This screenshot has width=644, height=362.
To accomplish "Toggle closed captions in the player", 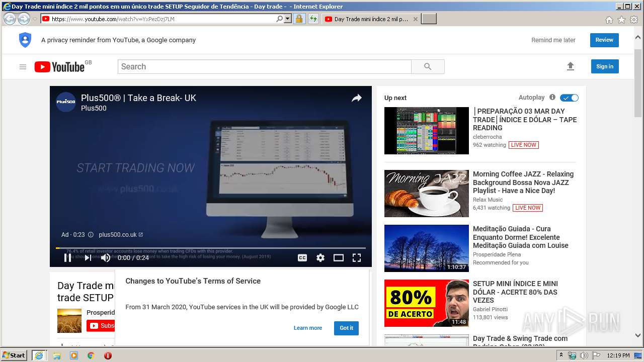I will (302, 258).
